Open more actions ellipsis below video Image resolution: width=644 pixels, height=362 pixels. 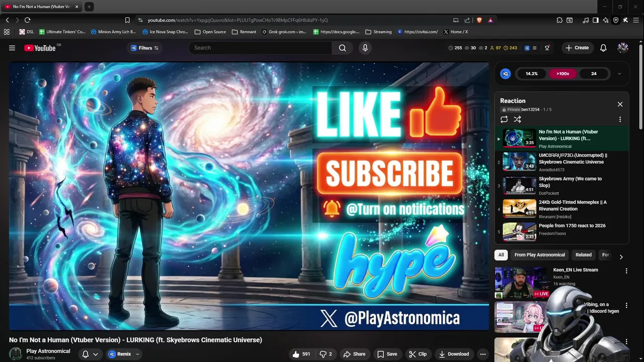[x=482, y=354]
